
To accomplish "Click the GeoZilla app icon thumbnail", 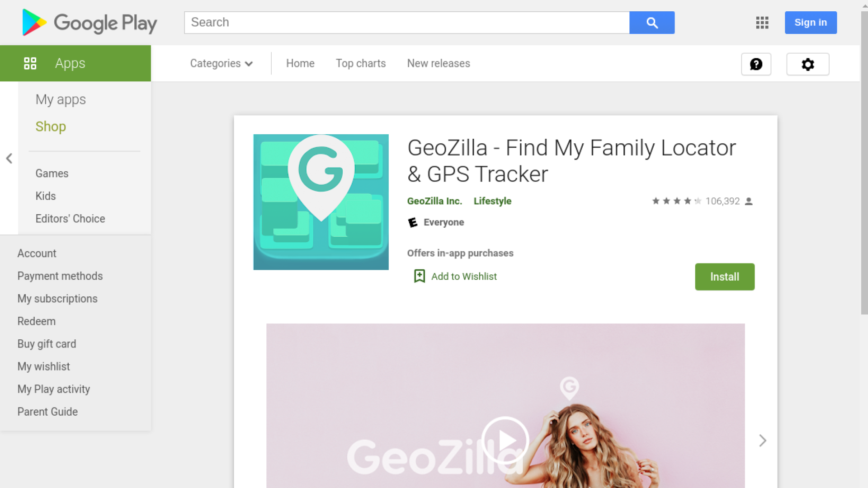I will pyautogui.click(x=321, y=202).
